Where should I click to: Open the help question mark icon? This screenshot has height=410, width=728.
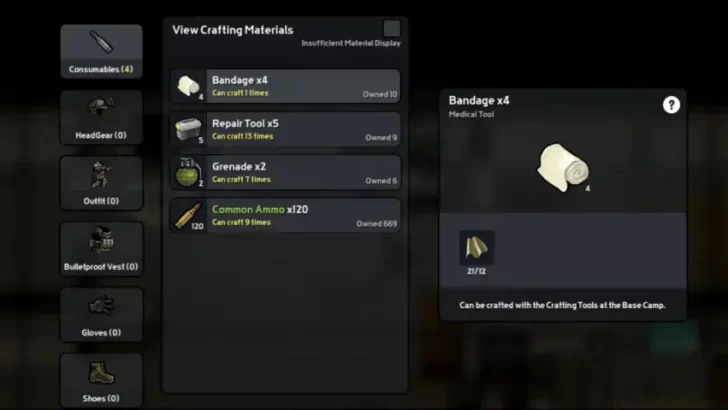671,105
